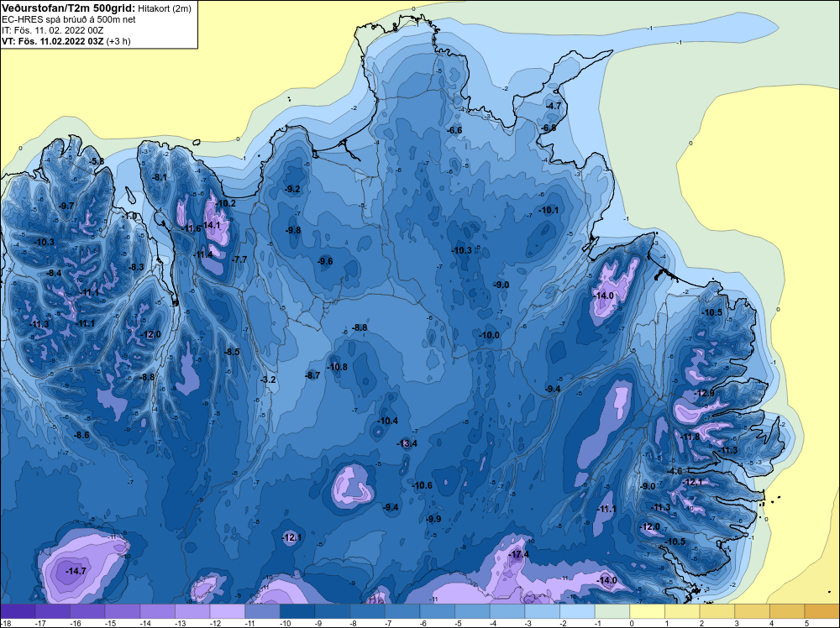The width and height of the screenshot is (840, 628).
Task: Select the -3.2 temperature label
Action: click(x=268, y=379)
